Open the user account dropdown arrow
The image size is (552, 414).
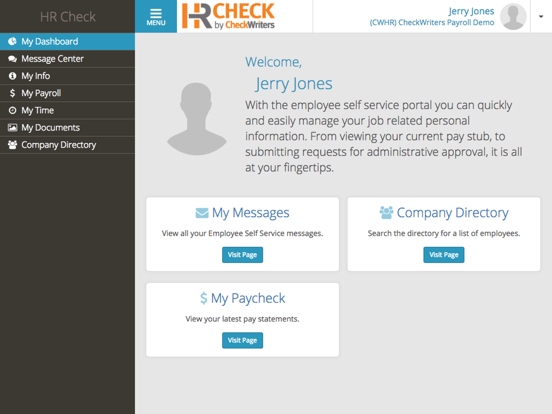click(x=541, y=17)
